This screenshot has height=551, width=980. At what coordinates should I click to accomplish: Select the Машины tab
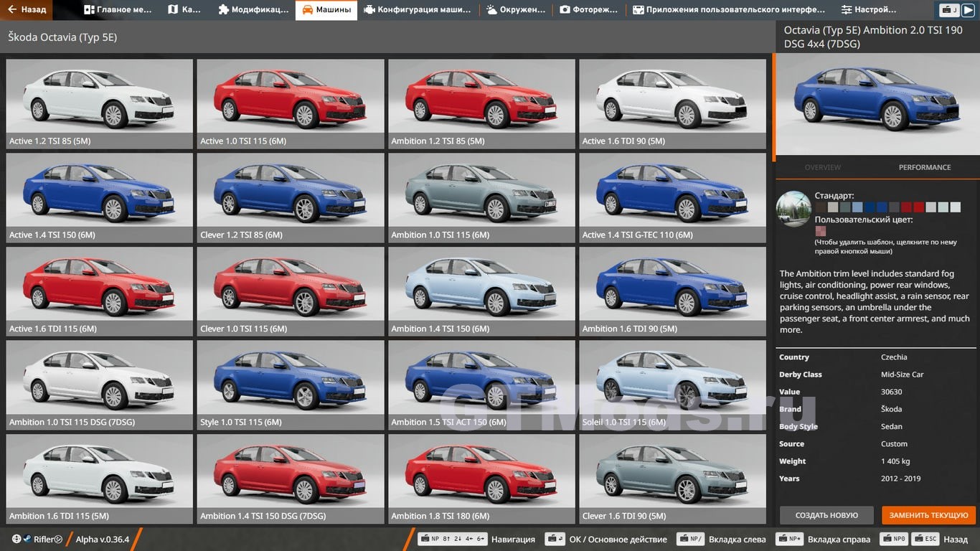point(326,10)
